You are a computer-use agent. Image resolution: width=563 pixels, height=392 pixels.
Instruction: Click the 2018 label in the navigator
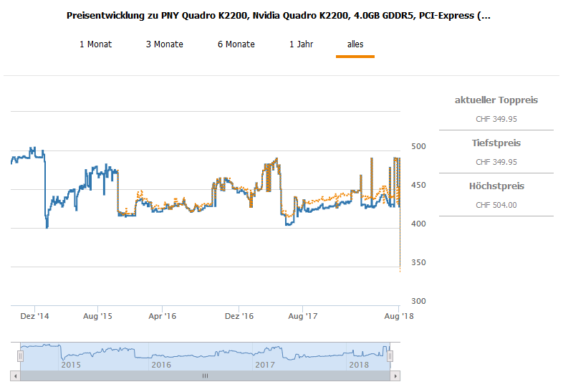click(x=357, y=365)
